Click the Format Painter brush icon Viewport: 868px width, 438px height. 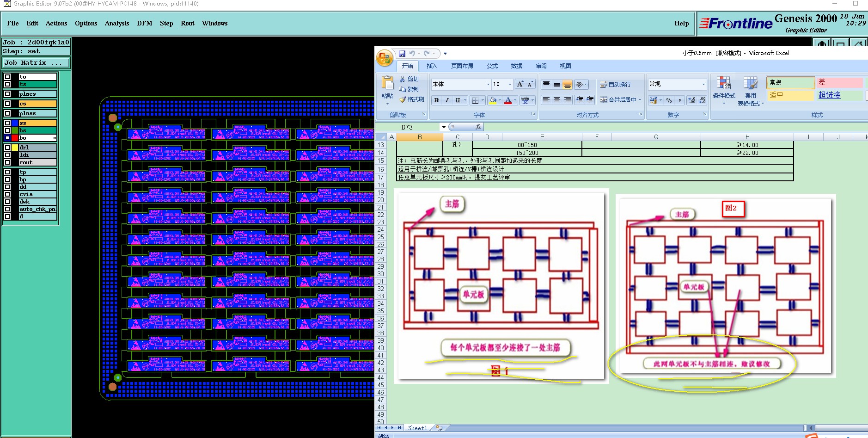point(403,99)
